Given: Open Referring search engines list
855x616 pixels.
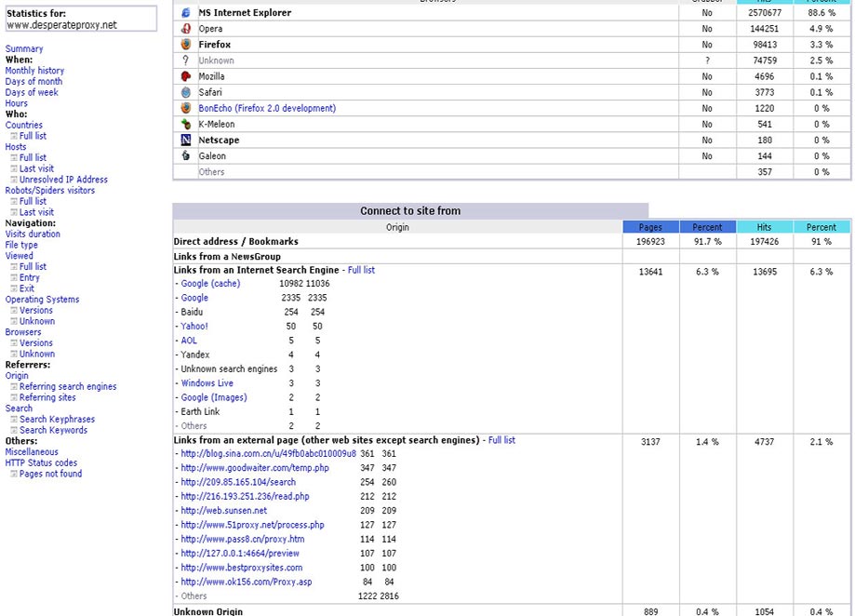Looking at the screenshot, I should [68, 386].
